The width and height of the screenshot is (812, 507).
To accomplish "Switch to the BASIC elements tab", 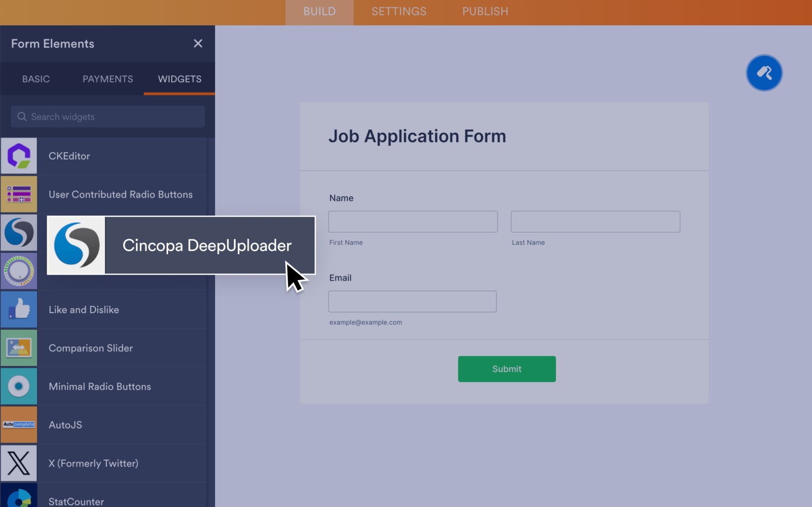I will point(36,79).
